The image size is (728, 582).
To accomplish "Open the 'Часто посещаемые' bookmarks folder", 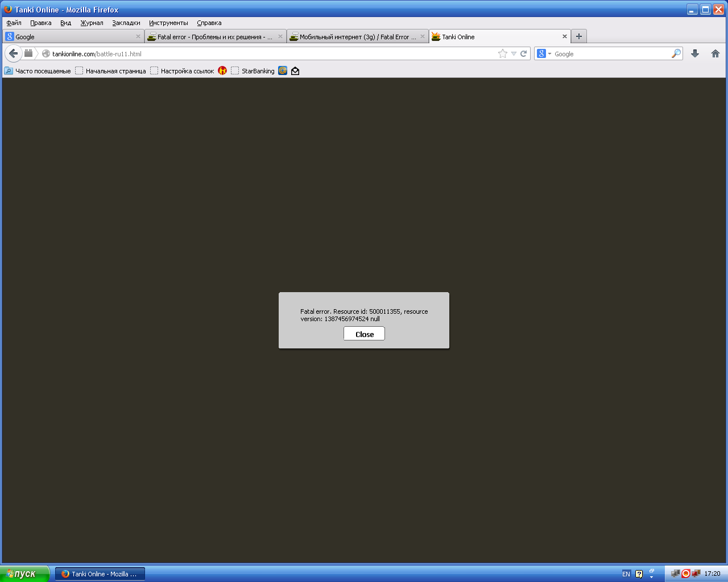I will (38, 71).
